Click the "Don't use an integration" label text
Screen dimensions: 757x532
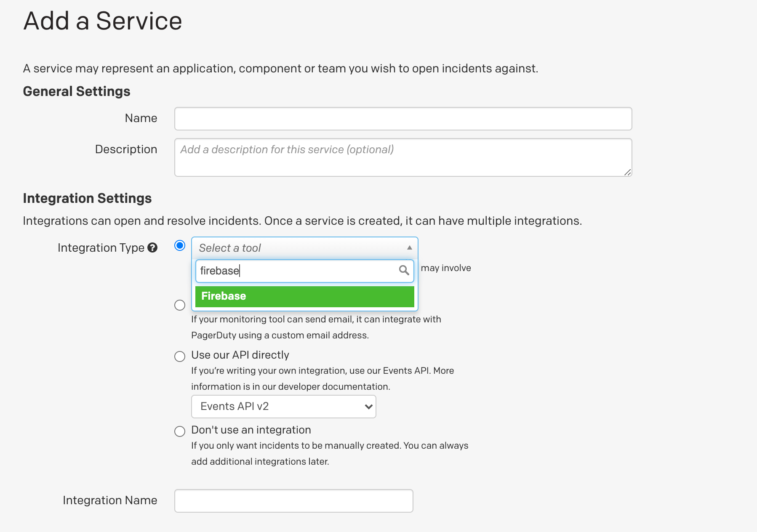251,430
